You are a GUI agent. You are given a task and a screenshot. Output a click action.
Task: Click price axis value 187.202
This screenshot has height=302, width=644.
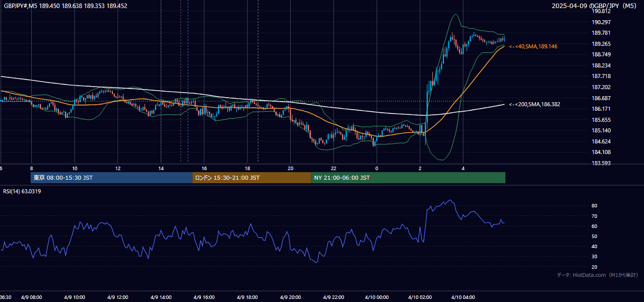[x=601, y=87]
